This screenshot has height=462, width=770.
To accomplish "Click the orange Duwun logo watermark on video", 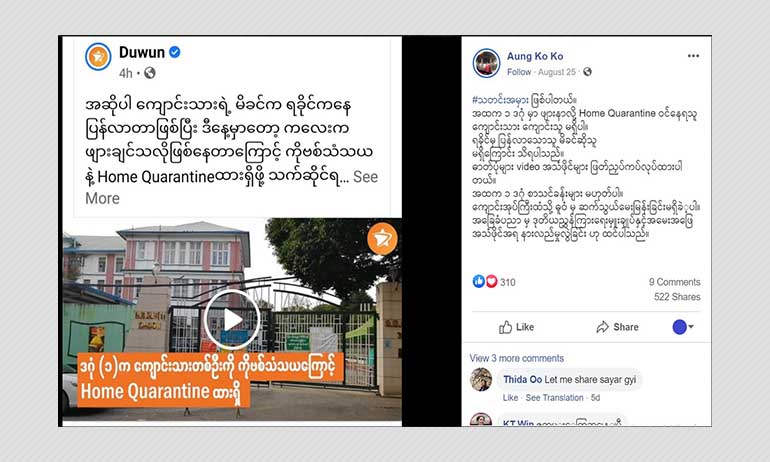I will pyautogui.click(x=382, y=239).
